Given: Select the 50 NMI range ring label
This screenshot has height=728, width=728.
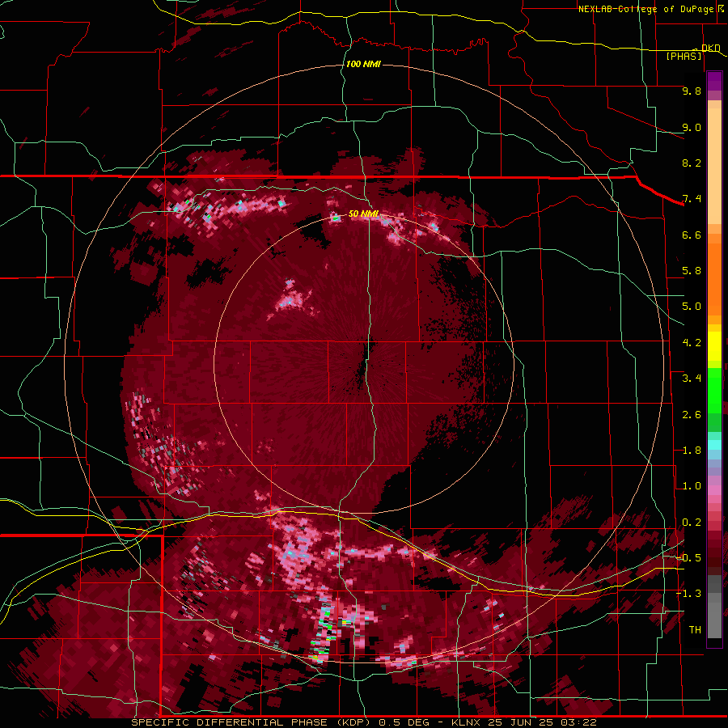Looking at the screenshot, I should [x=363, y=214].
